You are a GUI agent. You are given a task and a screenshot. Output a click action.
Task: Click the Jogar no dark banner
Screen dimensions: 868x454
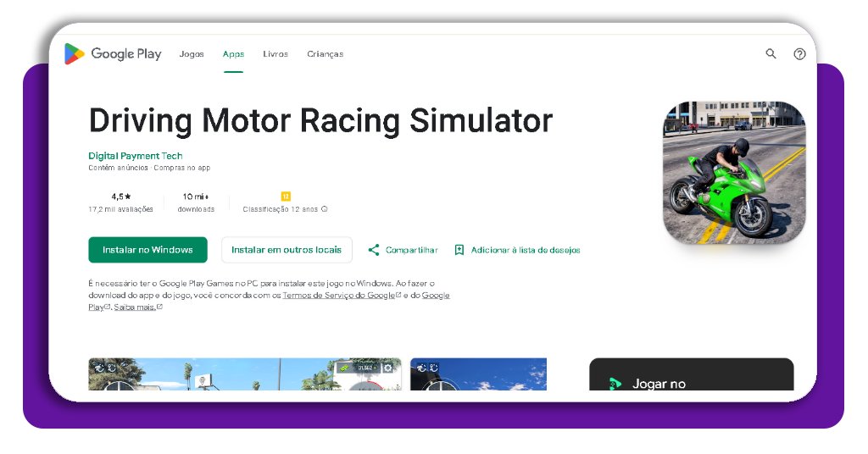692,375
